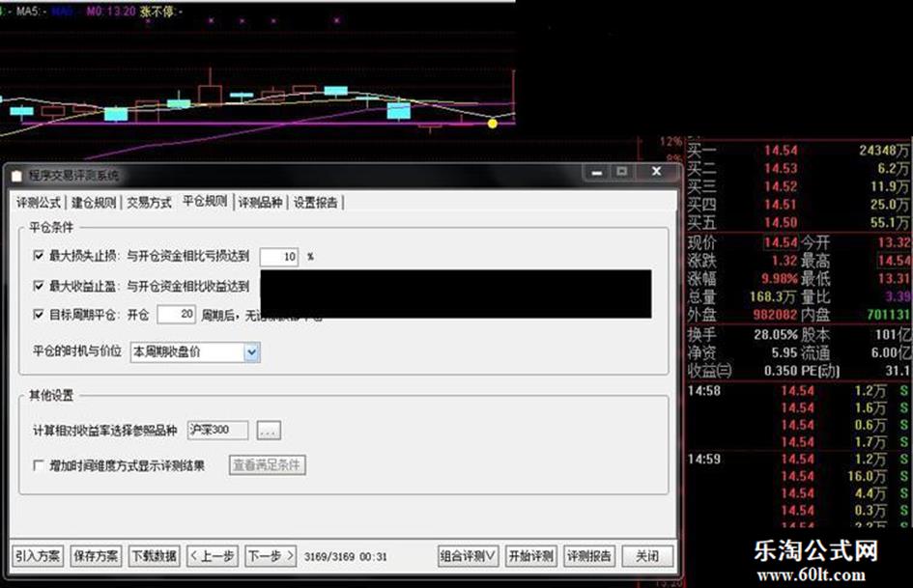
Task: Toggle the 目标周期平仓 checkbox
Action: (x=39, y=315)
